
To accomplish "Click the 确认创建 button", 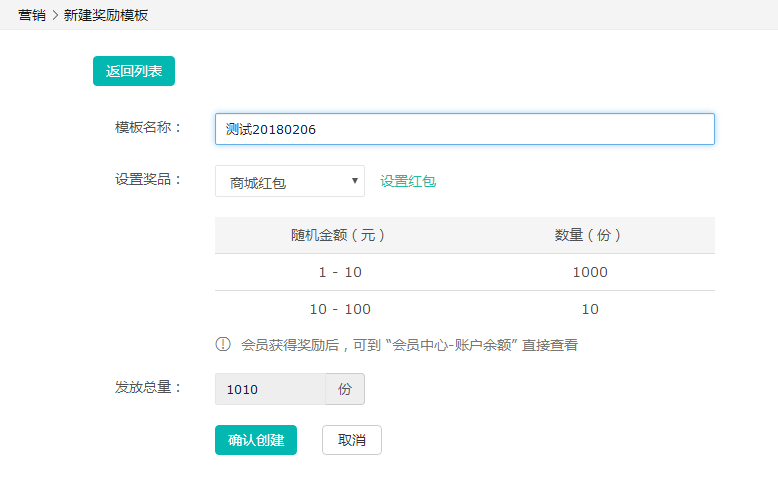I will point(256,440).
